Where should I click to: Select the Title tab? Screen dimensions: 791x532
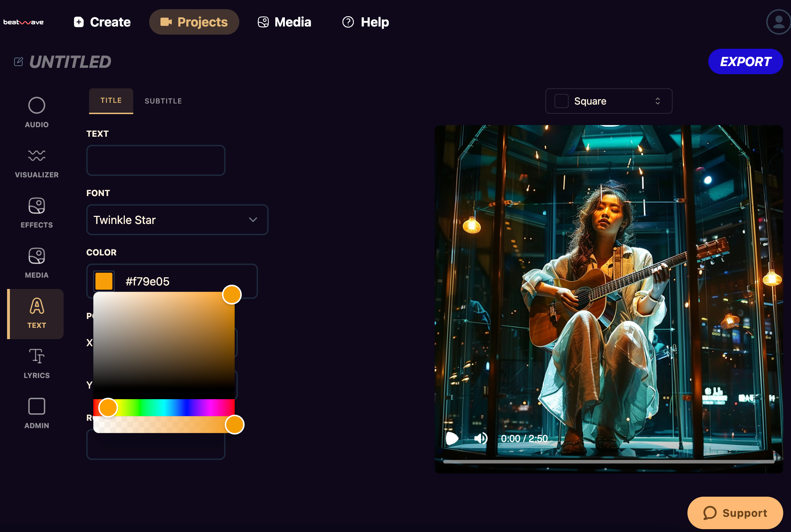point(111,100)
